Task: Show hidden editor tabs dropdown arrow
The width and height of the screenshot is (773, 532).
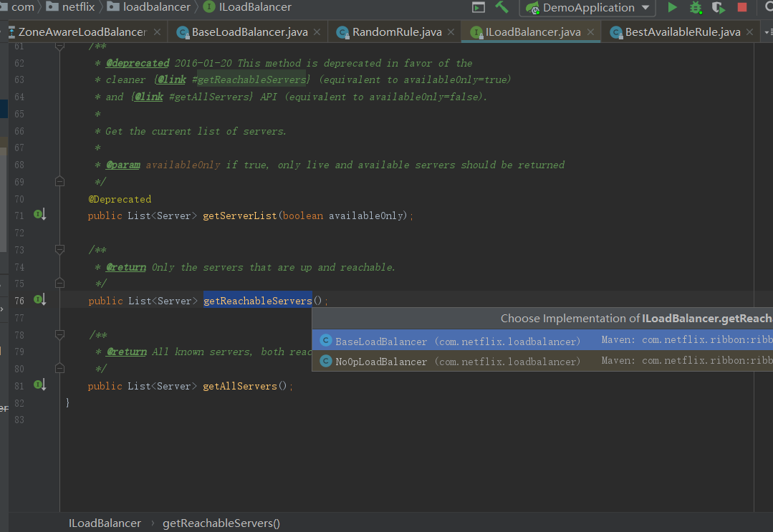Action: (767, 32)
